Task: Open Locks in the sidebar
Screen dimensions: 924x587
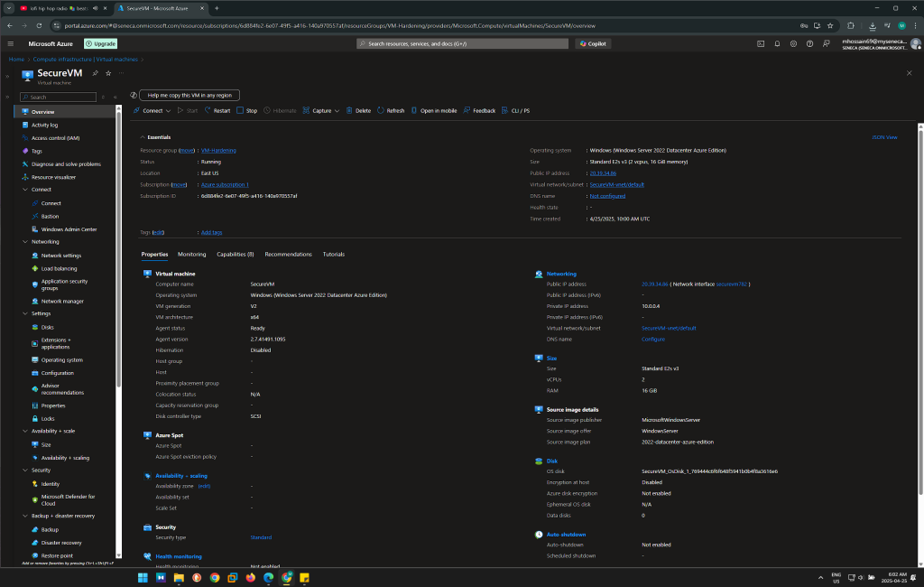Action: [48, 419]
